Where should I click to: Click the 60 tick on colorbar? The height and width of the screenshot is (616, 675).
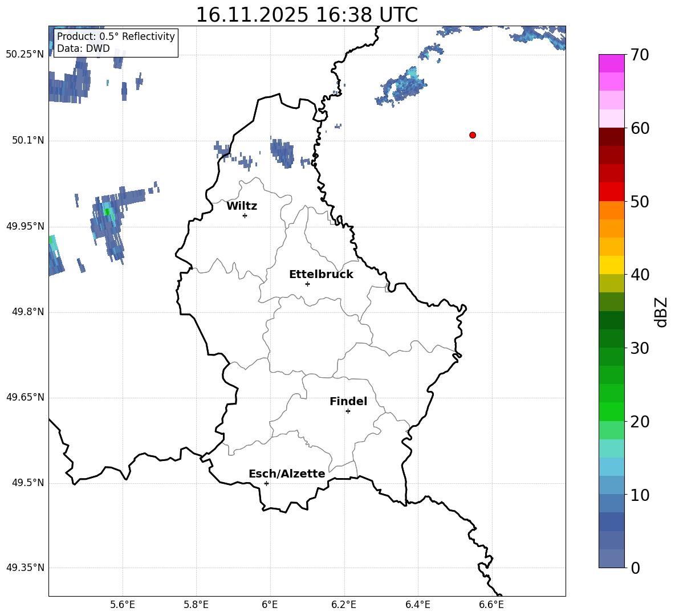[x=640, y=128]
